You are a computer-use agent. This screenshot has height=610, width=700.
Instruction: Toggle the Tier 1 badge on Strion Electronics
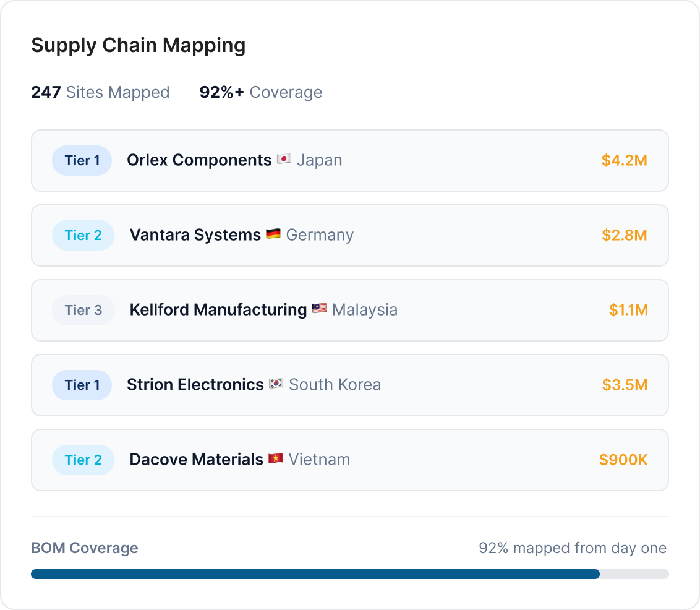(82, 384)
